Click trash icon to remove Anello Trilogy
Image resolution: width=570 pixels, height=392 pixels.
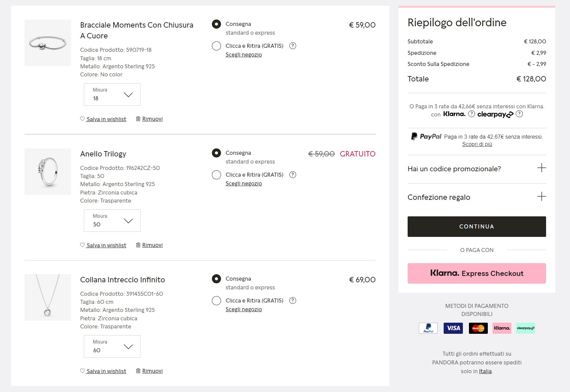coord(138,245)
